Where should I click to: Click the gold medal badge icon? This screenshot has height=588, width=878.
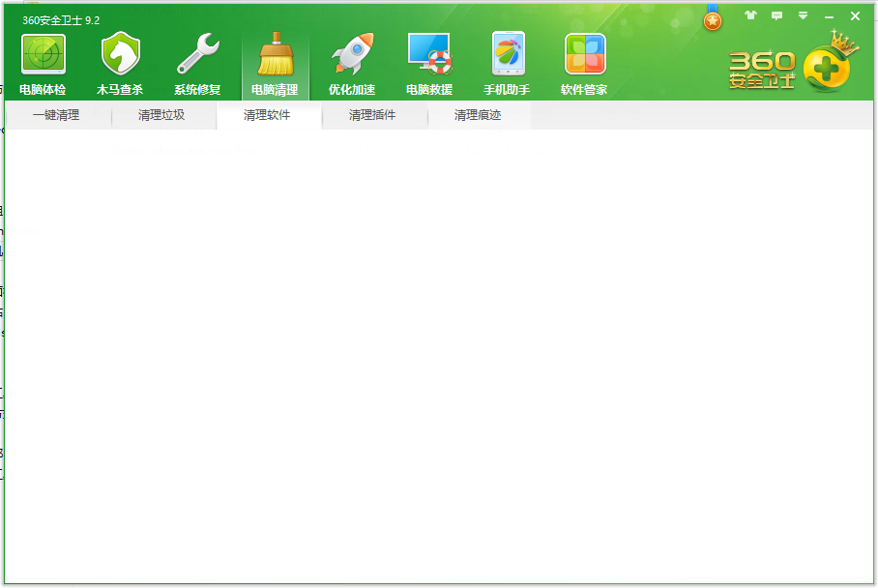tap(713, 18)
